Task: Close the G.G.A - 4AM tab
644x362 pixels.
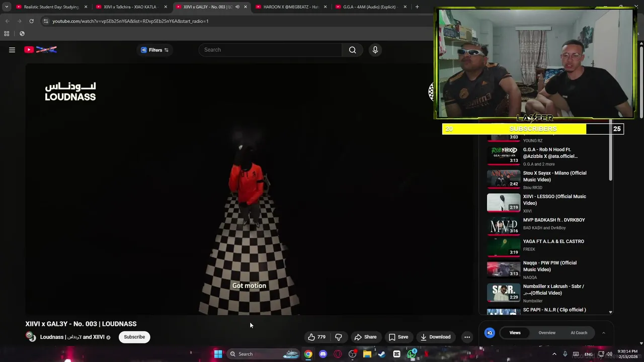Action: 405,7
